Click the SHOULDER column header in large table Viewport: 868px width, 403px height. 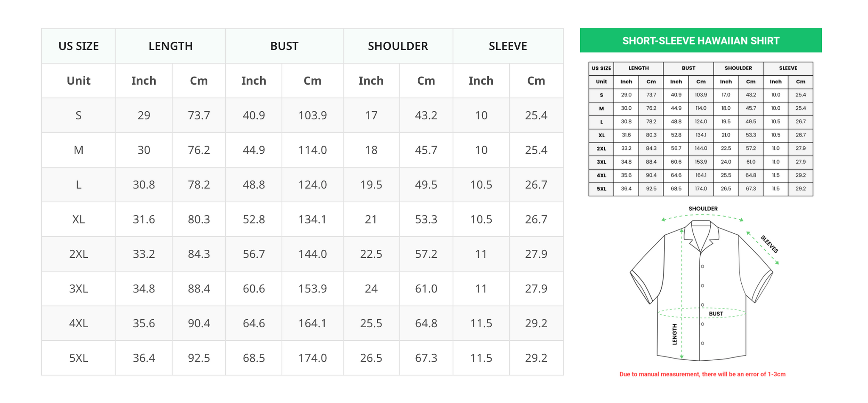click(x=398, y=46)
